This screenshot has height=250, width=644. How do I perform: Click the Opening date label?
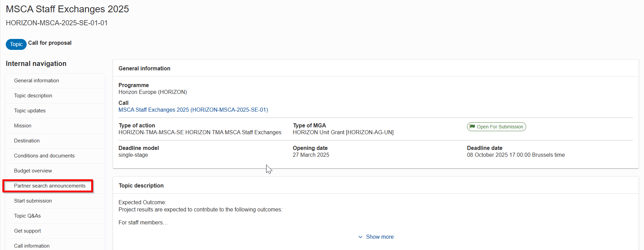[310, 148]
